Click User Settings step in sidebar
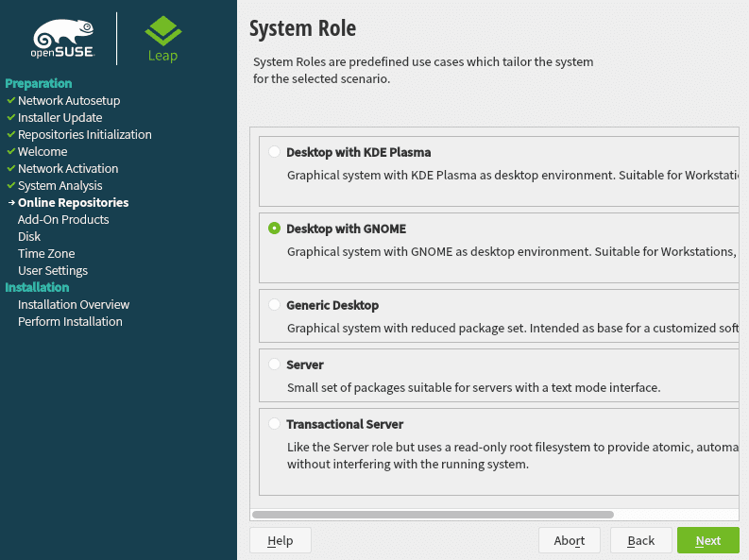This screenshot has height=560, width=749. pos(53,271)
